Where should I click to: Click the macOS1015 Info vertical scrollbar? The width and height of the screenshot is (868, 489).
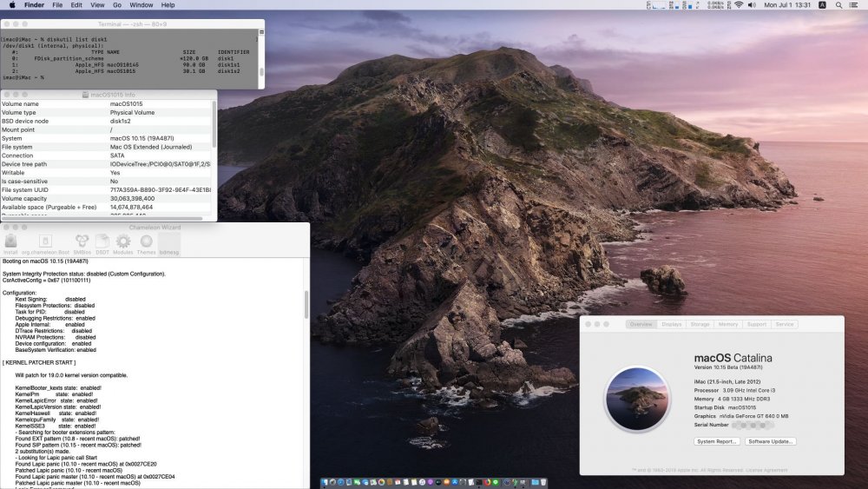(x=214, y=124)
